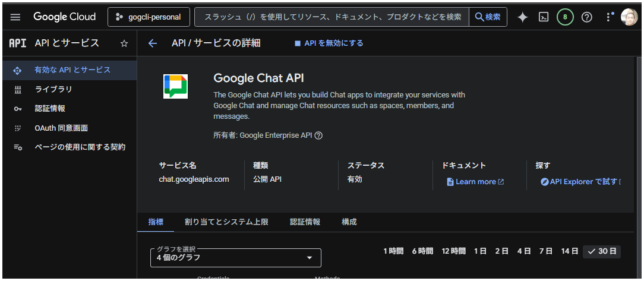
Task: Switch to the 割り当てとシステム上限 tab
Action: (x=227, y=222)
